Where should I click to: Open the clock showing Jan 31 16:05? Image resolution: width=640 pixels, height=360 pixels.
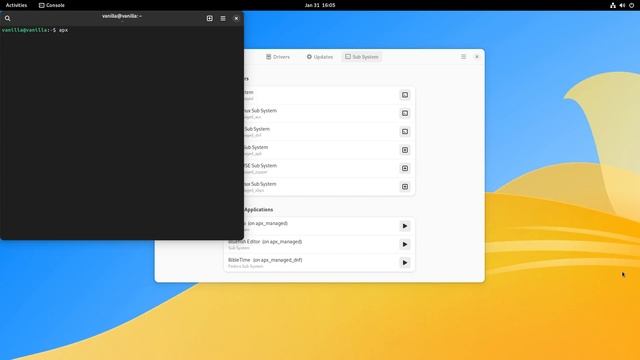(x=320, y=5)
